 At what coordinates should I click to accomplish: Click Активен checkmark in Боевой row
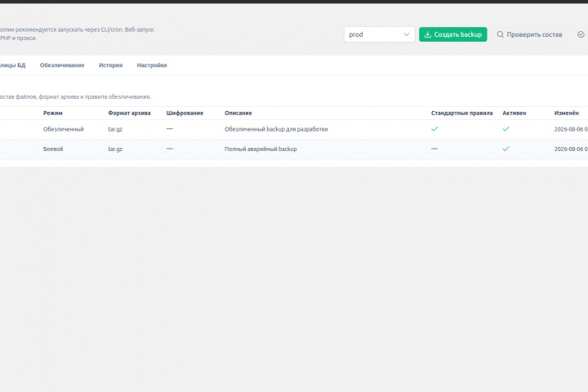[506, 149]
